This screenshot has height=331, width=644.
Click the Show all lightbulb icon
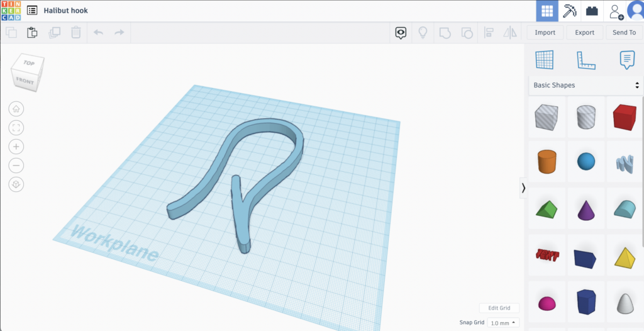[x=423, y=33]
